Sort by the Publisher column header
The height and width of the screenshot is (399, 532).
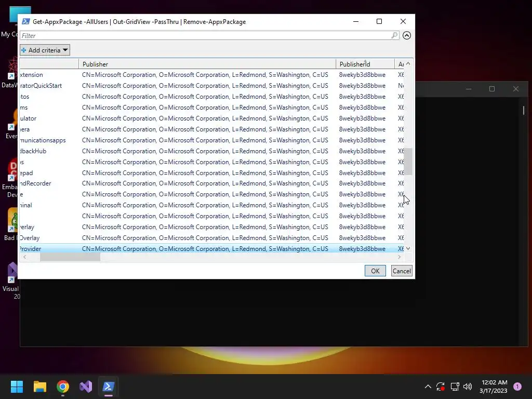pyautogui.click(x=207, y=64)
